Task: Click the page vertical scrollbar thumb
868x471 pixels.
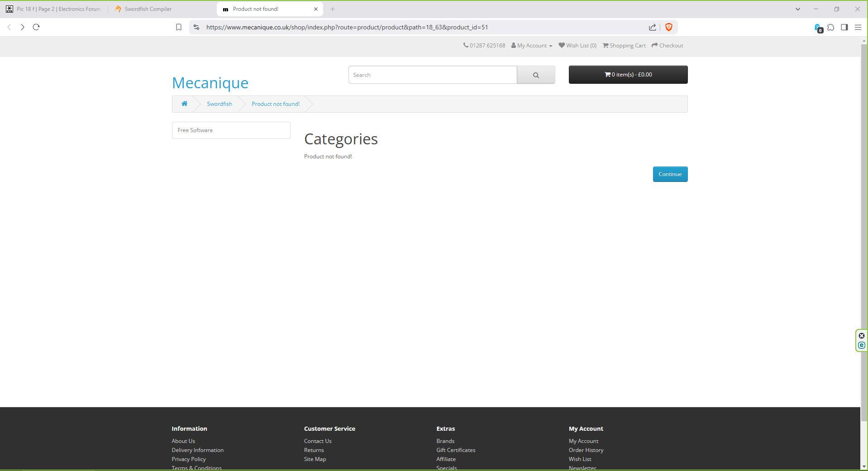Action: pyautogui.click(x=864, y=233)
